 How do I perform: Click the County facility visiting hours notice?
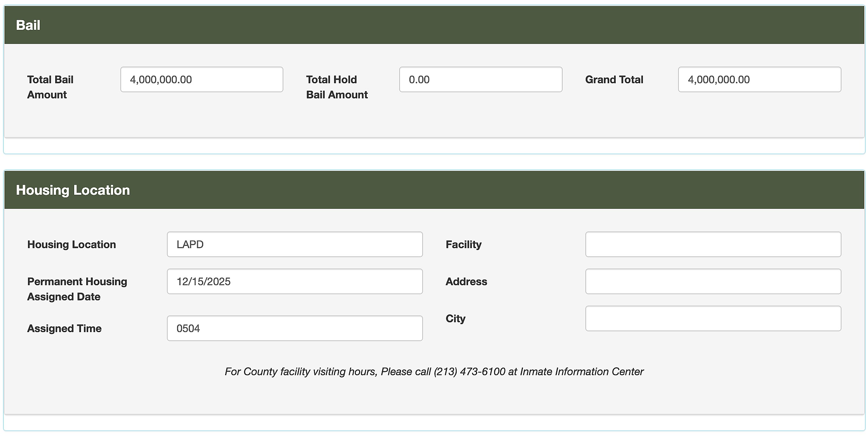click(434, 372)
